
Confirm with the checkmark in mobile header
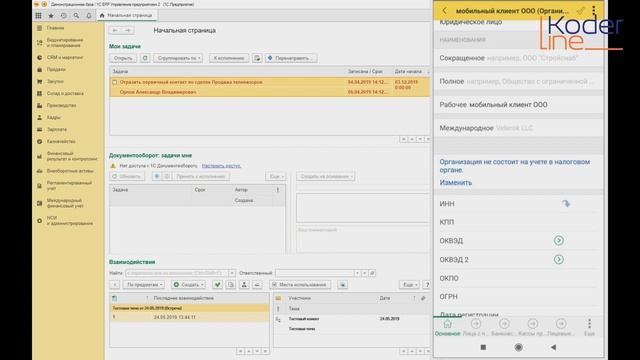pyautogui.click(x=580, y=11)
